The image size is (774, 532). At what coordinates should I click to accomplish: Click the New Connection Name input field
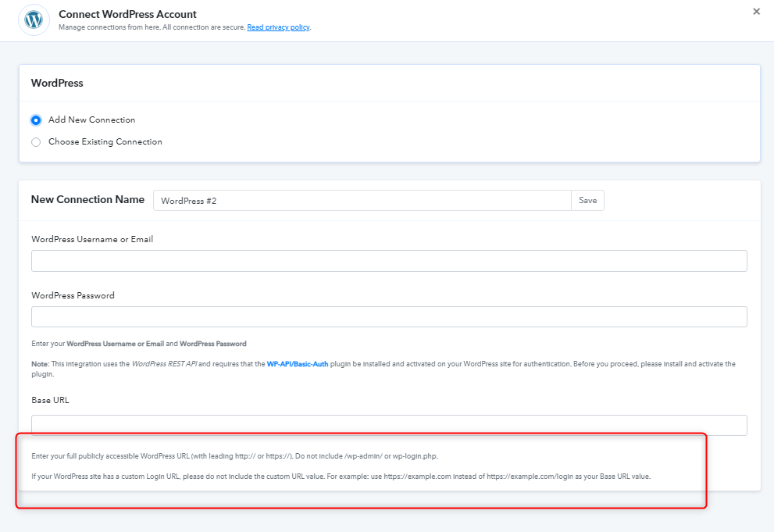(362, 200)
